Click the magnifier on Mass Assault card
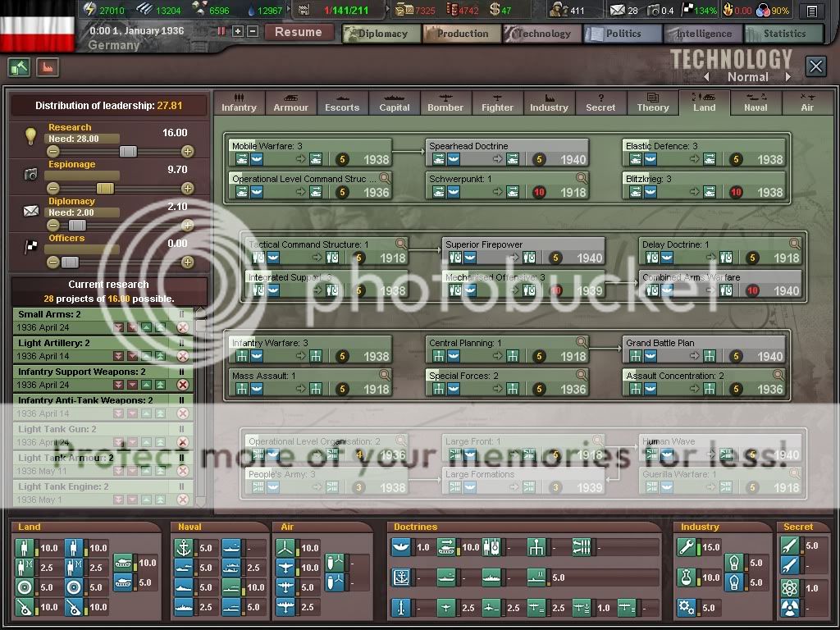 (385, 375)
